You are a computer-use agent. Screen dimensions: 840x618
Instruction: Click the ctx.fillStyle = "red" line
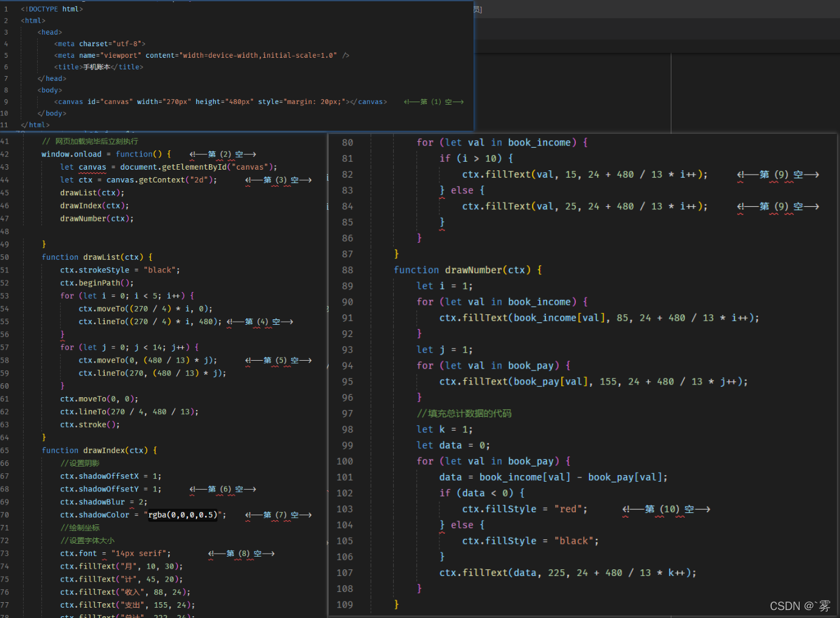[525, 509]
